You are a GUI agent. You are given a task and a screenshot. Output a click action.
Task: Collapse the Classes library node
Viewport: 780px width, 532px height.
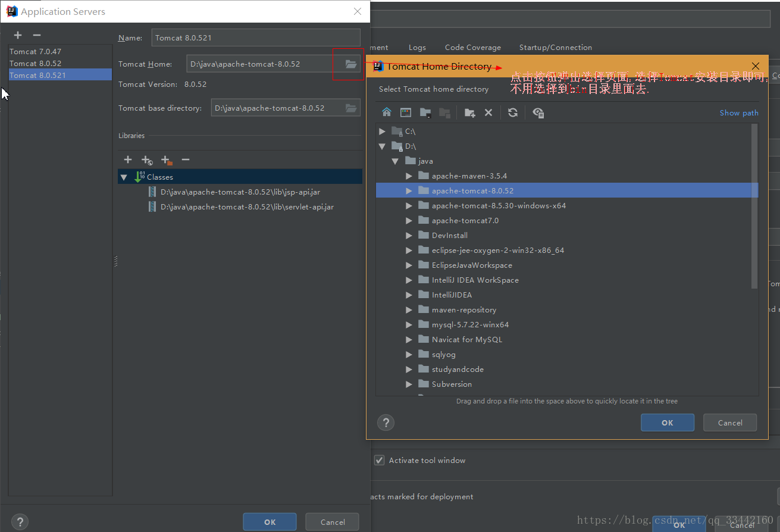click(124, 177)
